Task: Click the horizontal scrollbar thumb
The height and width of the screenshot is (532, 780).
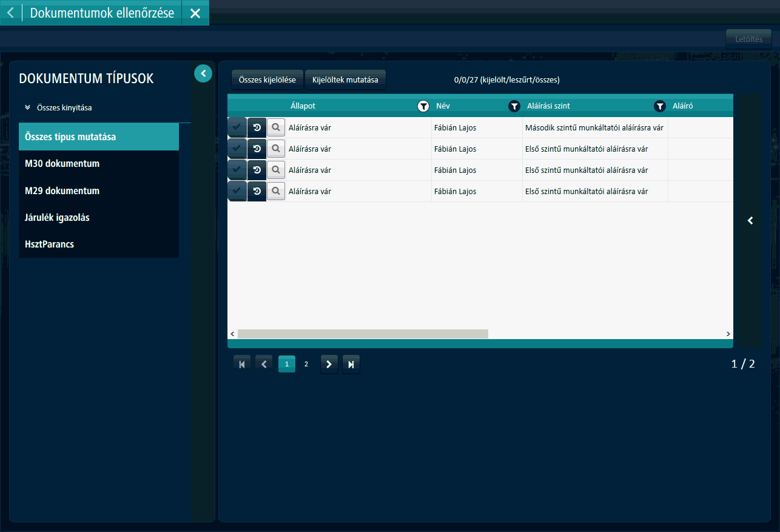Action: point(363,334)
